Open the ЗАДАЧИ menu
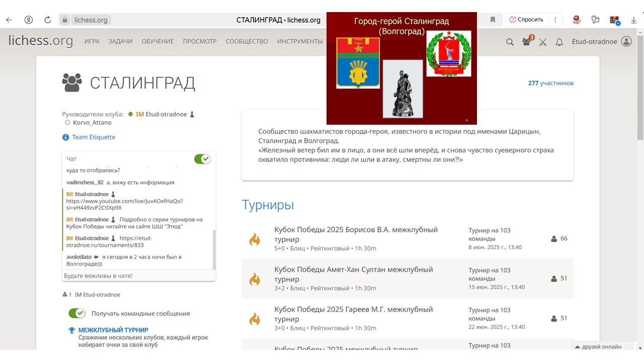 click(x=120, y=42)
